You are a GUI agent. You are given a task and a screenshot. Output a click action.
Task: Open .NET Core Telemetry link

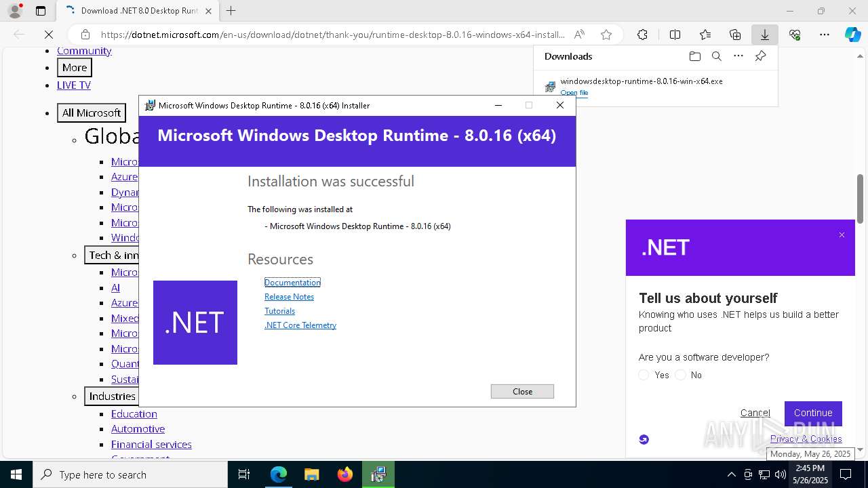300,325
